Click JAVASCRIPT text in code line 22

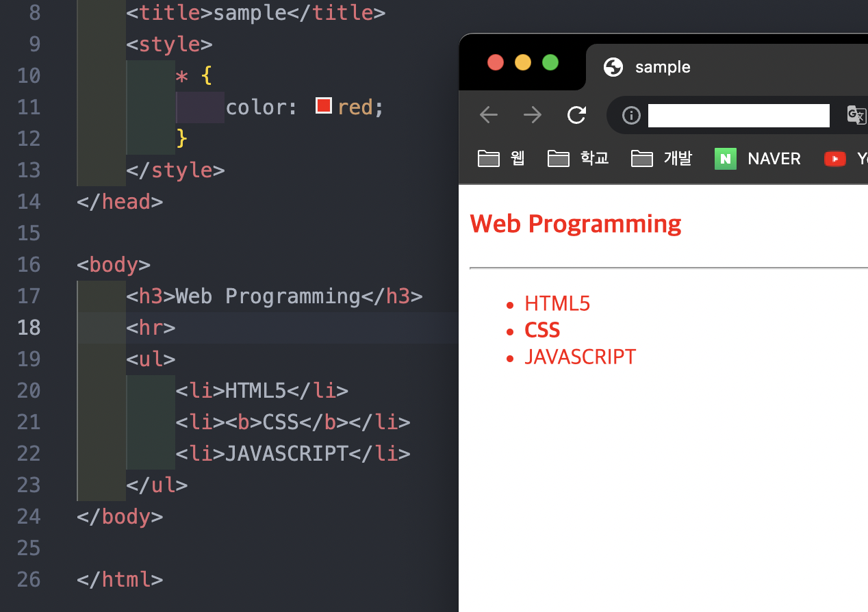[287, 454]
